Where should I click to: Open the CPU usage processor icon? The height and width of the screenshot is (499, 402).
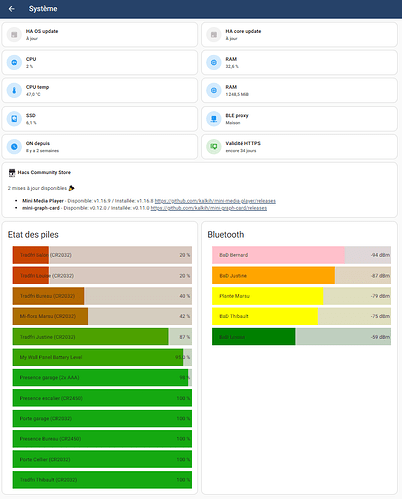[14, 62]
